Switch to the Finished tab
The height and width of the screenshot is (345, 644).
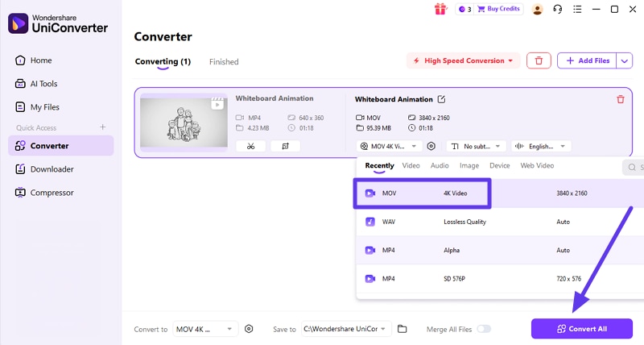(x=224, y=62)
